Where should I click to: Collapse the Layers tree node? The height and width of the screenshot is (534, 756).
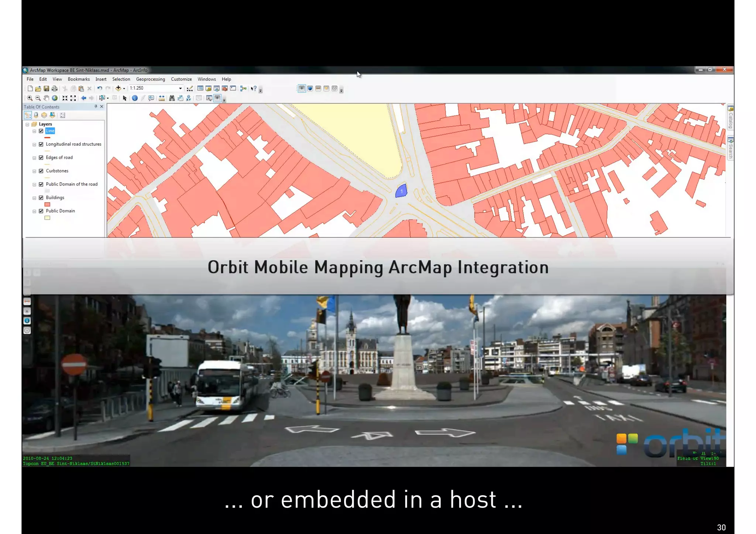[x=27, y=124]
